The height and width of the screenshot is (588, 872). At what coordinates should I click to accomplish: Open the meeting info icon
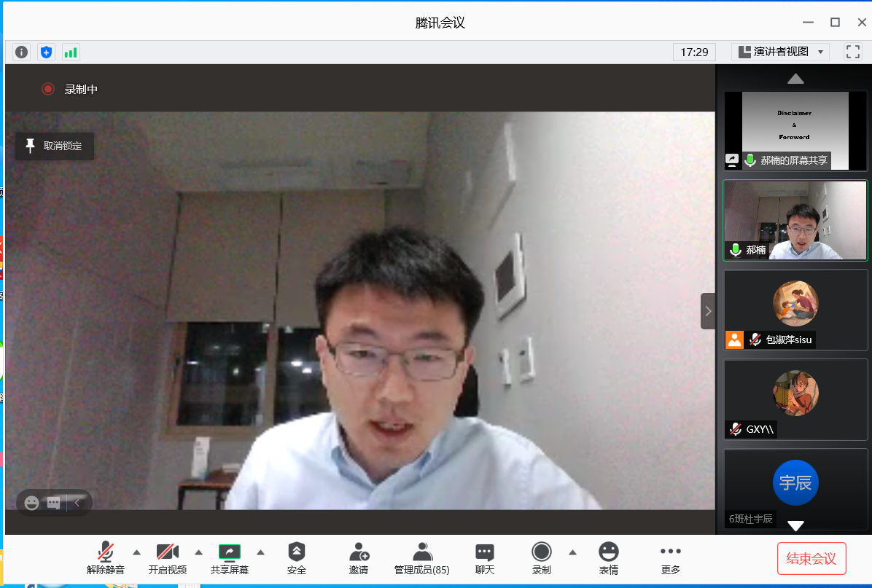pos(21,52)
